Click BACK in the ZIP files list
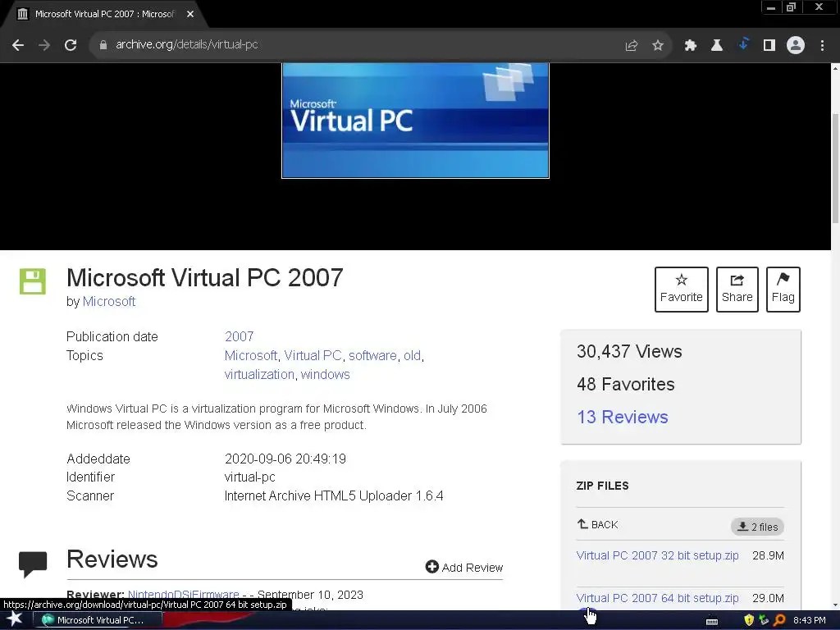 (597, 524)
